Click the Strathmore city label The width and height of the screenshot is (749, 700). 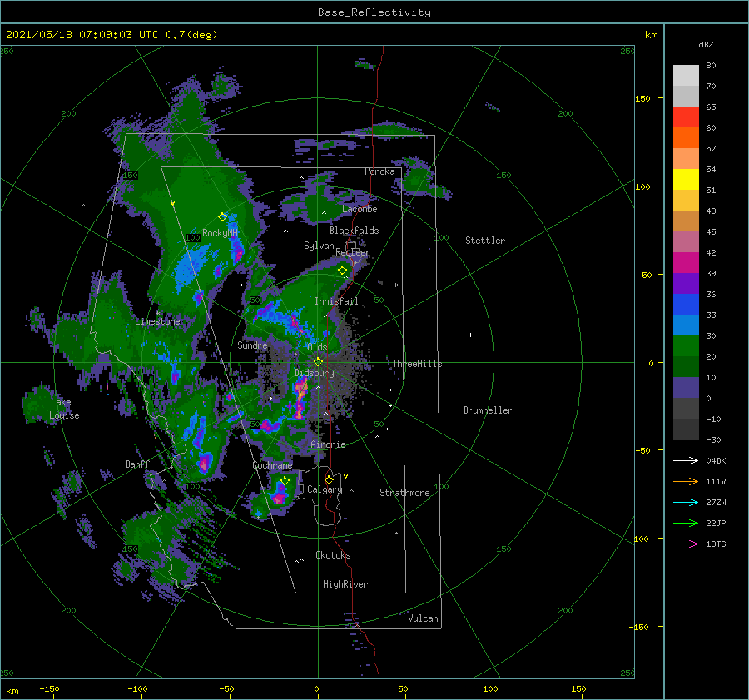(x=404, y=493)
